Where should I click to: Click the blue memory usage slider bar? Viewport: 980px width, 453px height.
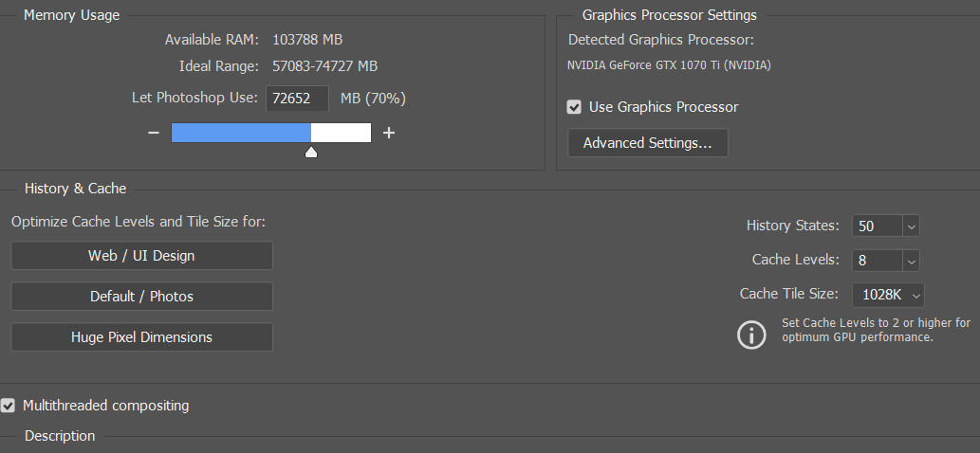(241, 133)
